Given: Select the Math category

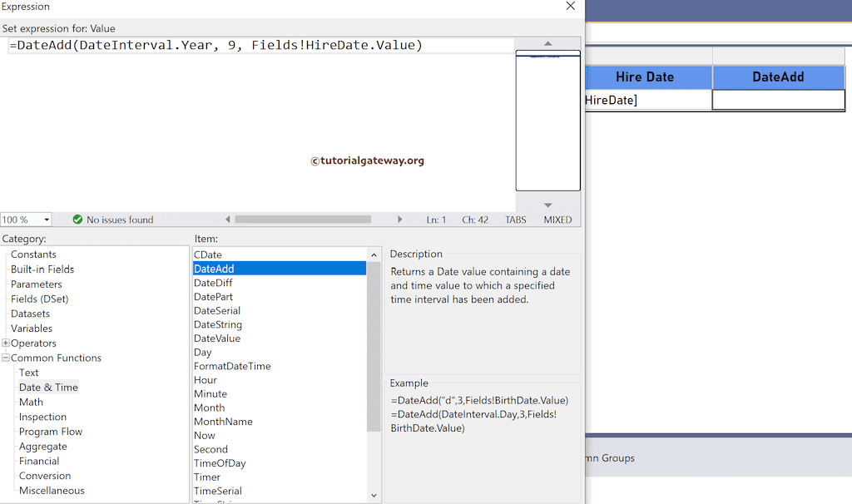Looking at the screenshot, I should point(31,402).
